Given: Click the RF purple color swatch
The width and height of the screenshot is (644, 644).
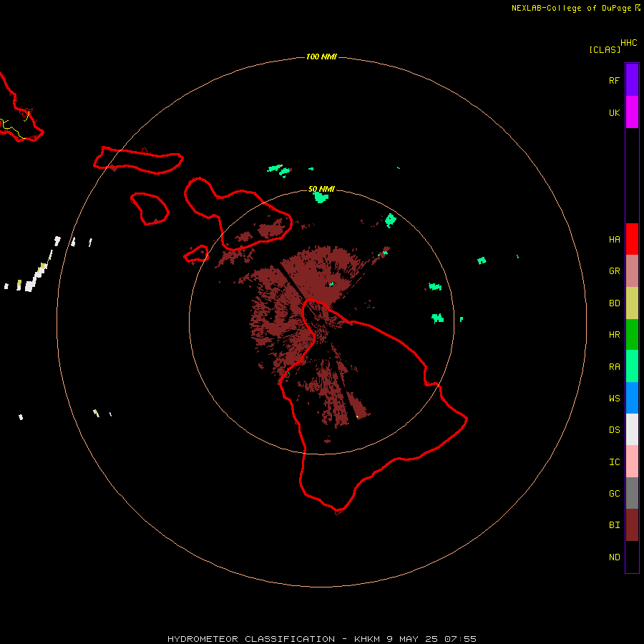Looking at the screenshot, I should click(x=632, y=79).
